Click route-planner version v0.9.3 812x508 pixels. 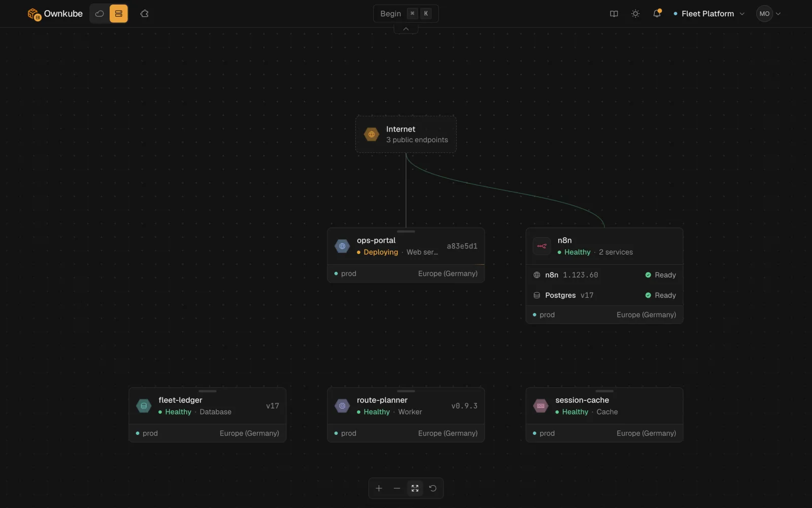tap(464, 406)
